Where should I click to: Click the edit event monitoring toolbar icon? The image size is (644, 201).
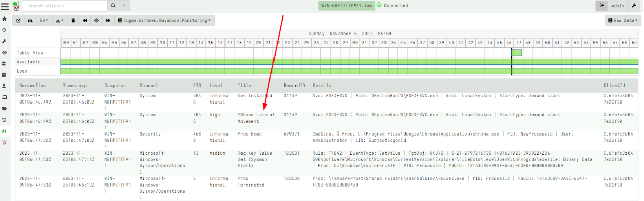(19, 21)
